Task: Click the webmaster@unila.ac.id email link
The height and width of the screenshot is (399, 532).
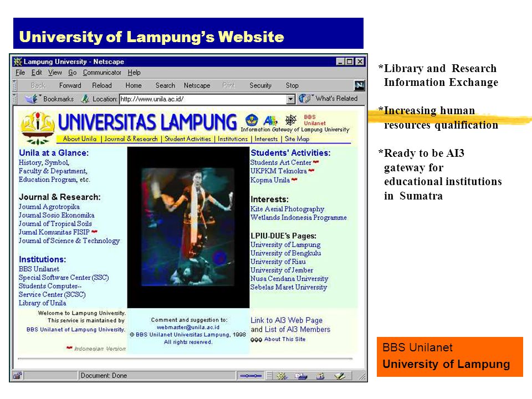Action: coord(188,327)
